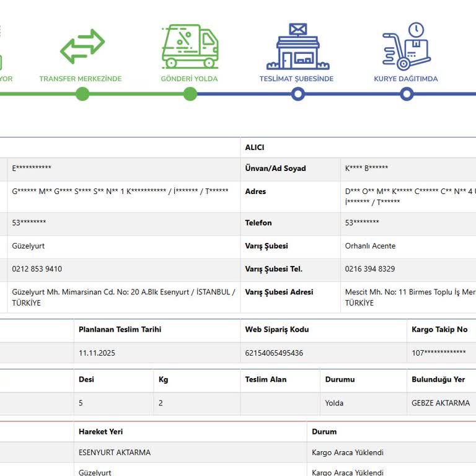Click the Ünvan/Ad Soyad label

pos(275,169)
